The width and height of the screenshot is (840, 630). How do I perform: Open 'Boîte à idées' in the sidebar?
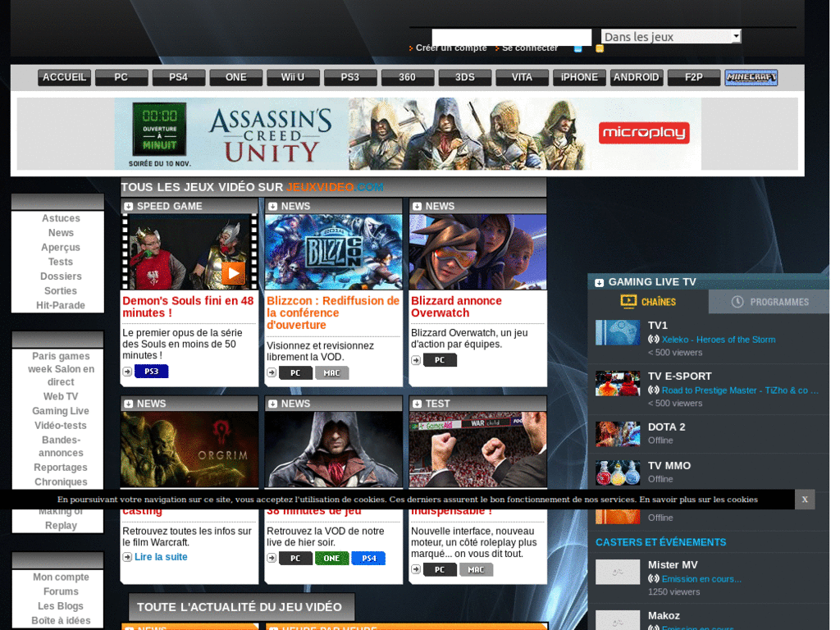click(61, 620)
